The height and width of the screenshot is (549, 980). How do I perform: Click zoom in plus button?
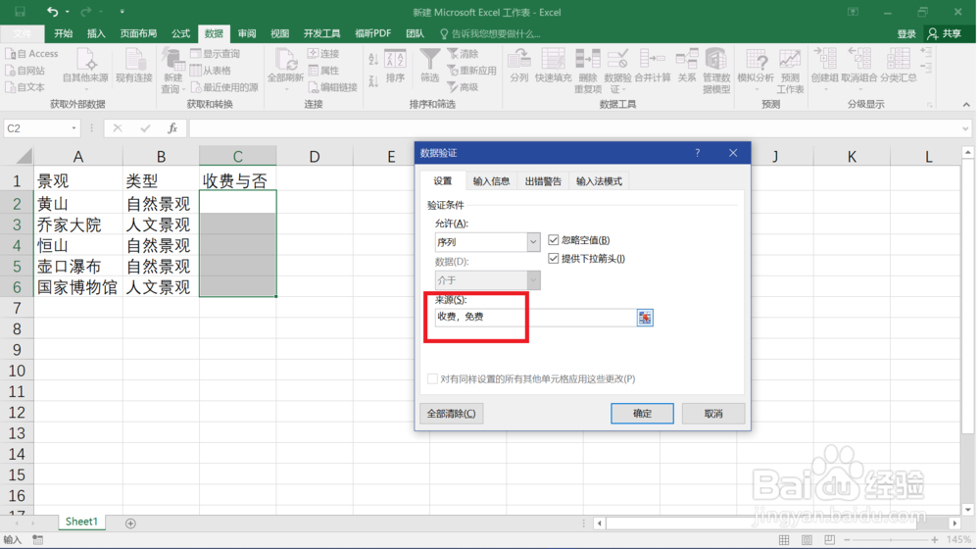tap(934, 539)
